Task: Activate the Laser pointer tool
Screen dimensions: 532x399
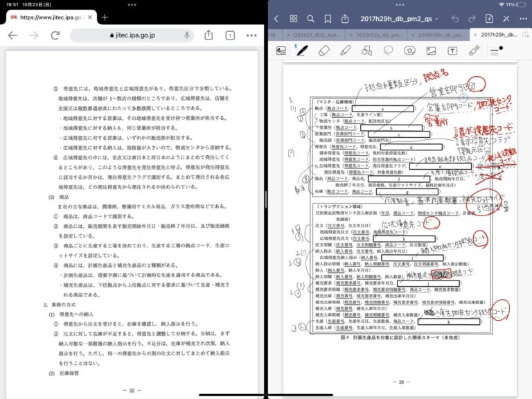Action: [x=474, y=51]
